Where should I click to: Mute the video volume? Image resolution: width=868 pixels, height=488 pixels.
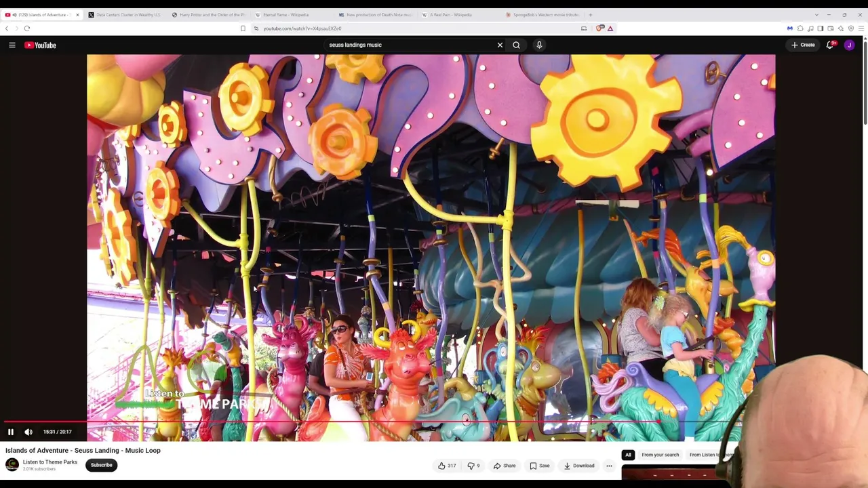tap(28, 432)
